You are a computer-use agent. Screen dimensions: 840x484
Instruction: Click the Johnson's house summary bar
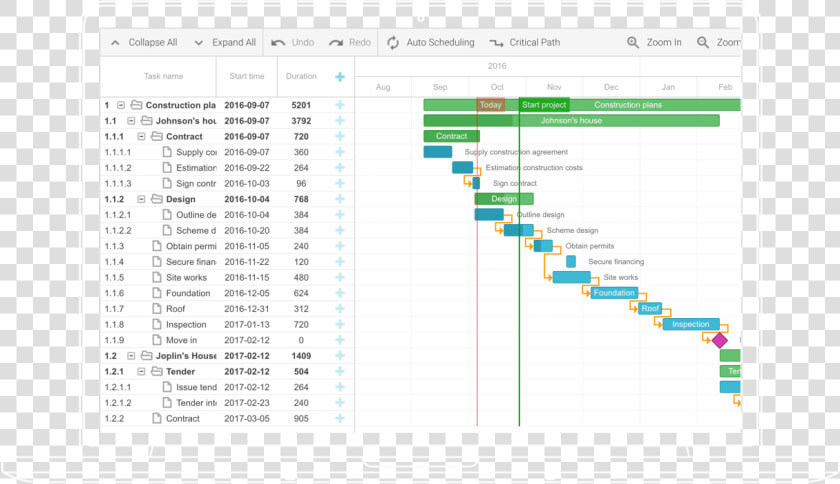(x=572, y=121)
